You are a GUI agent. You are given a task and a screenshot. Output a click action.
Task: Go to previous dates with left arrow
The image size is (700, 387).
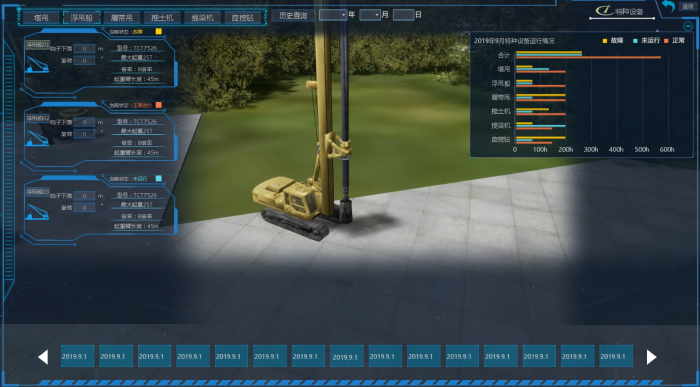pos(43,357)
